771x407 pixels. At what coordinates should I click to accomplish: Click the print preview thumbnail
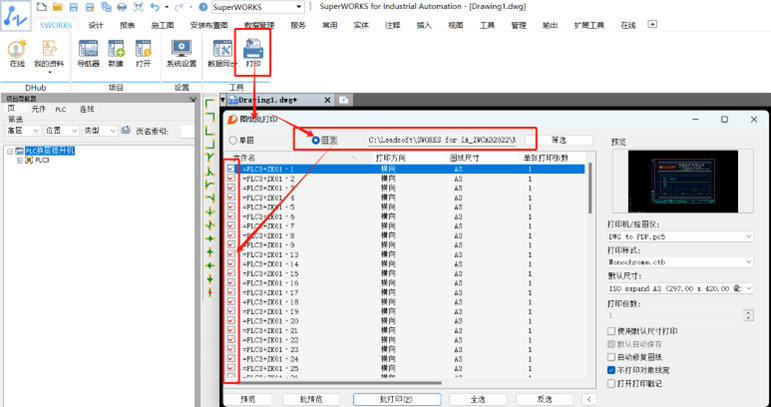coord(682,181)
